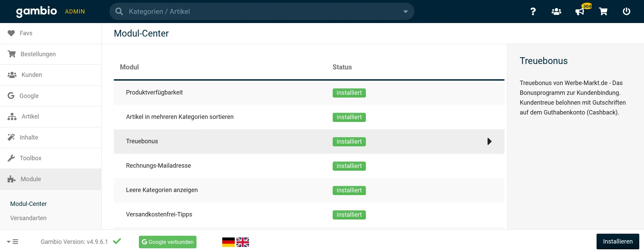Click the shopping cart icon in header
Viewport: 644px width, 252px height.
pyautogui.click(x=603, y=12)
